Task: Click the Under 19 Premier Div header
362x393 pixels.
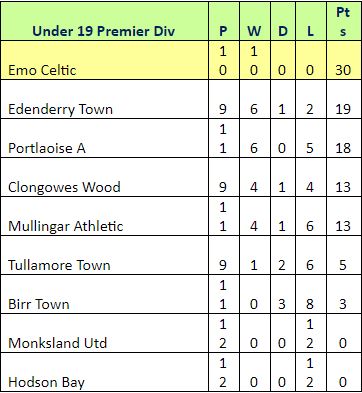Action: click(104, 31)
